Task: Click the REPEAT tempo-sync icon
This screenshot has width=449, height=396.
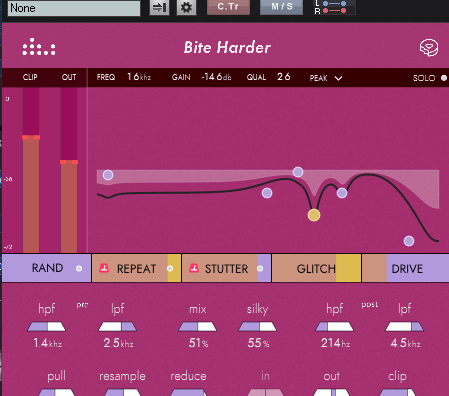Action: (x=104, y=268)
